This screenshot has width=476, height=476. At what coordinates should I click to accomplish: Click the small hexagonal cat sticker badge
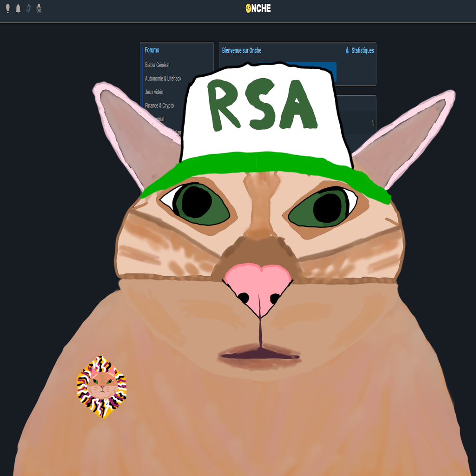(x=101, y=387)
